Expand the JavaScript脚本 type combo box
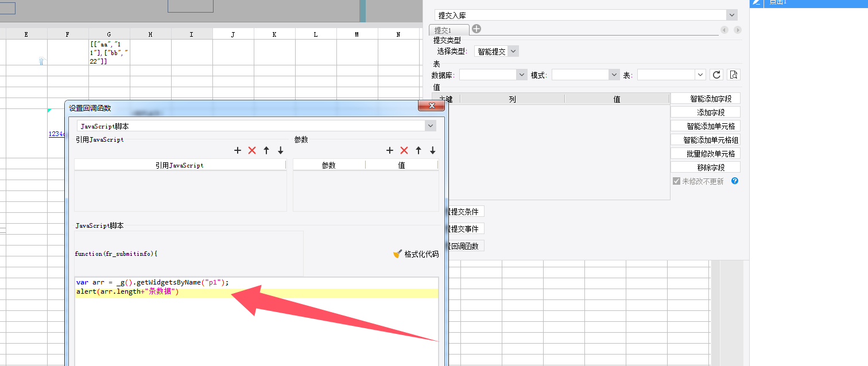Viewport: 868px width, 366px height. tap(257, 126)
